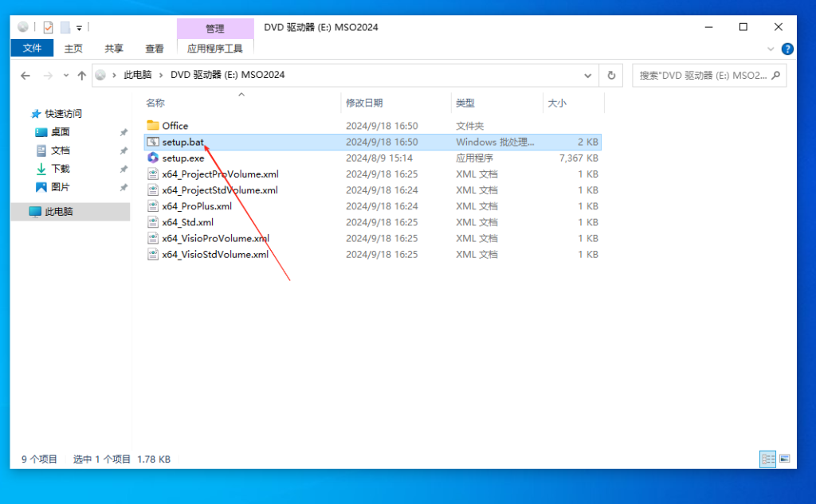Switch to the 查看 ribbon tab

click(154, 49)
